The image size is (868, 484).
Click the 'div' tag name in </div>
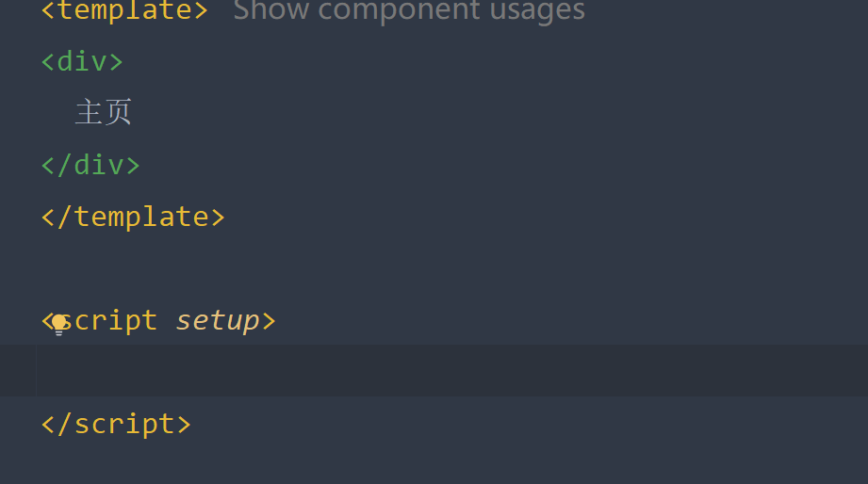coord(99,166)
